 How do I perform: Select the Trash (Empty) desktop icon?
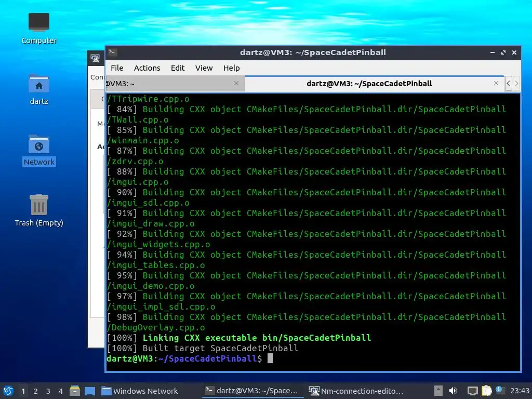39,211
